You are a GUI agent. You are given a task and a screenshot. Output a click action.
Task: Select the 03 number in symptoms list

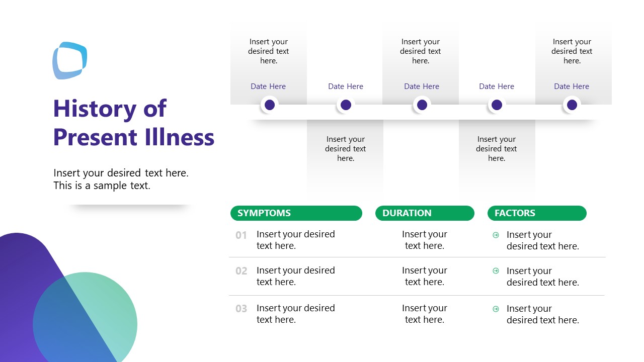242,309
